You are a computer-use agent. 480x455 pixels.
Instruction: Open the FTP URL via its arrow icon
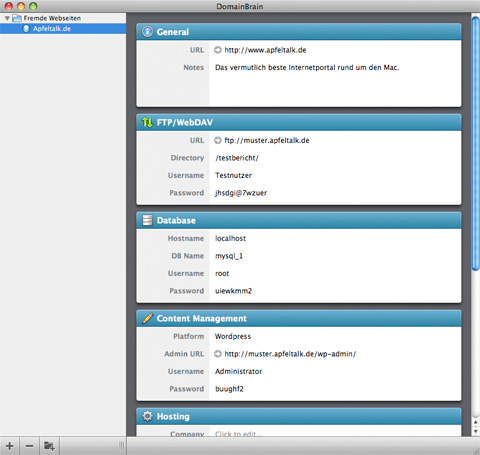(x=218, y=140)
